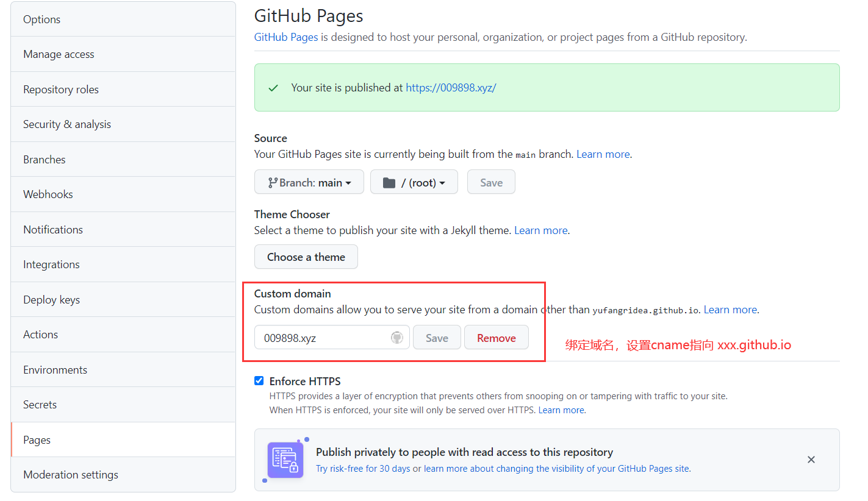Open Notifications in the sidebar
This screenshot has height=501, width=868.
[123, 230]
